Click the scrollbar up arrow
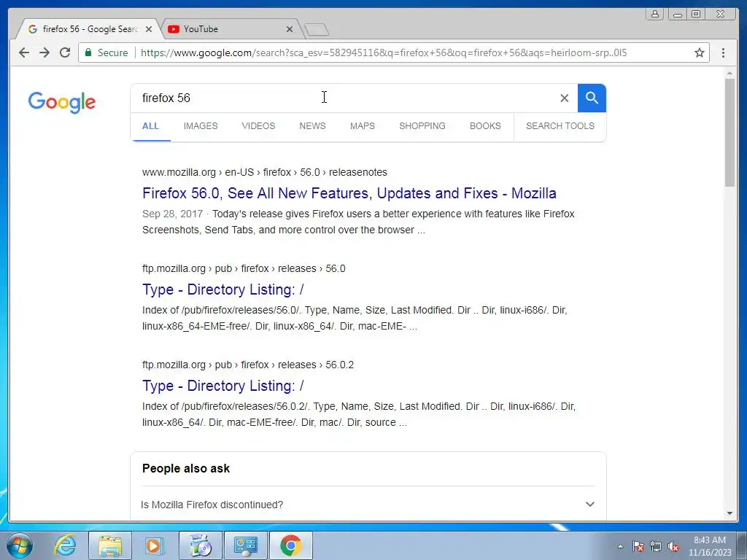The width and height of the screenshot is (747, 560). pos(729,74)
